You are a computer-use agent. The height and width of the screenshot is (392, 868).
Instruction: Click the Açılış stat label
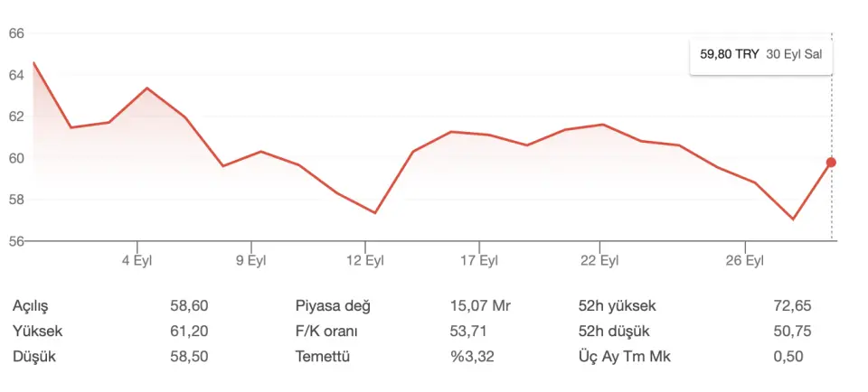(x=35, y=306)
